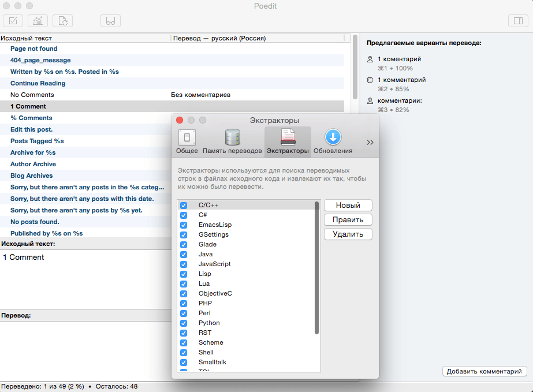Select the 'Posts Tagged %s' row

(x=85, y=141)
